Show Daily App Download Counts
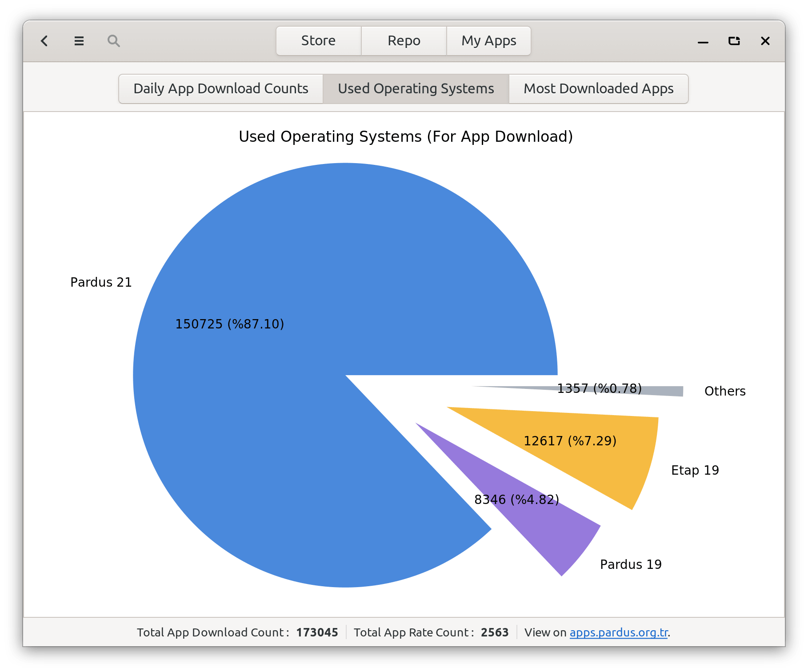The image size is (808, 672). [x=221, y=89]
